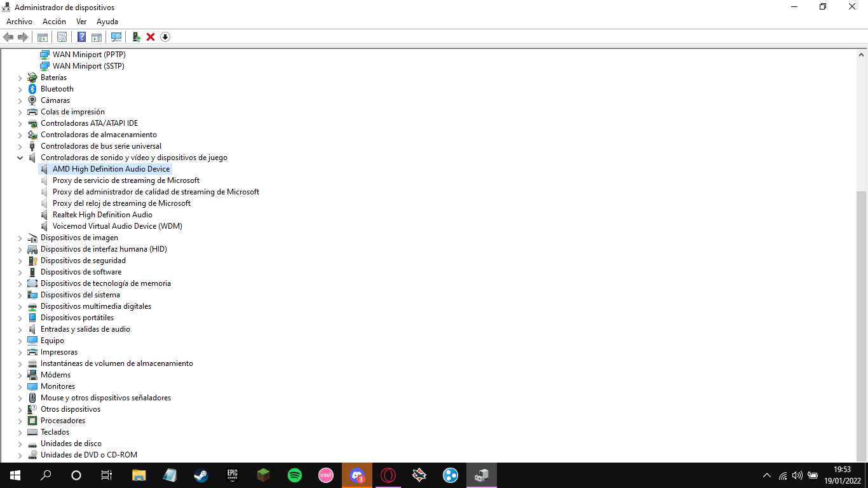The height and width of the screenshot is (488, 868).
Task: Click the battery tray icon
Action: (x=813, y=475)
